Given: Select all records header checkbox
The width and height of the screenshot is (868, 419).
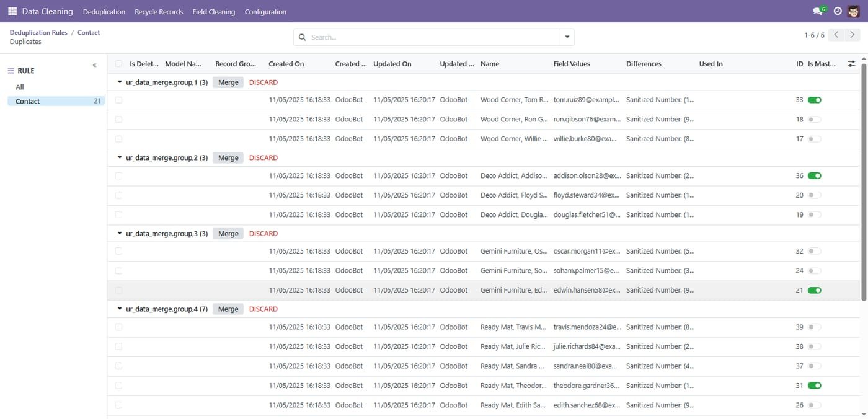Looking at the screenshot, I should click(118, 64).
